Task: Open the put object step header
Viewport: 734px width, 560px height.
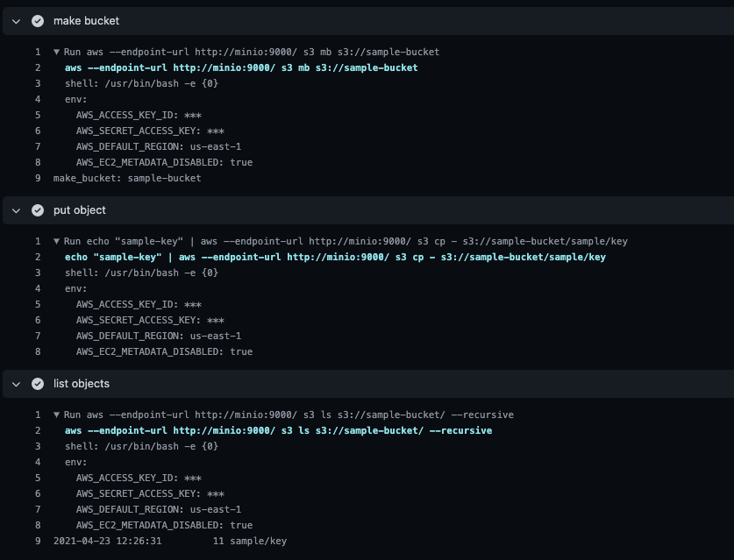Action: point(368,210)
